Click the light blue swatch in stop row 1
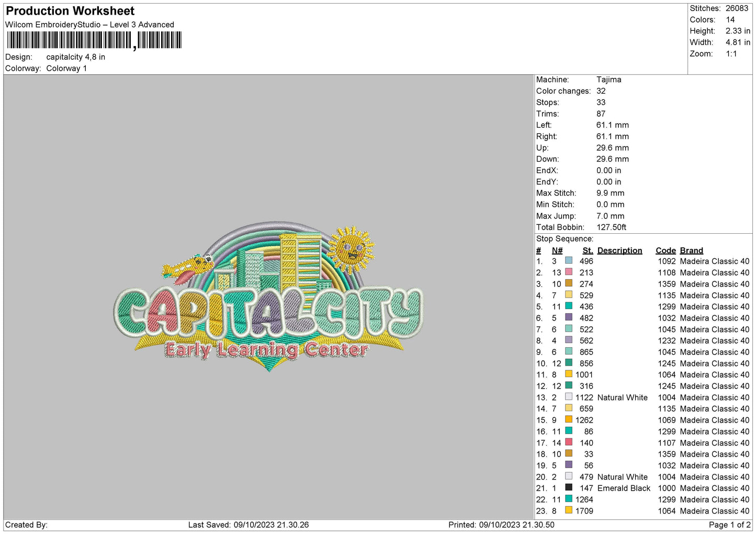756x534 pixels. click(x=569, y=260)
